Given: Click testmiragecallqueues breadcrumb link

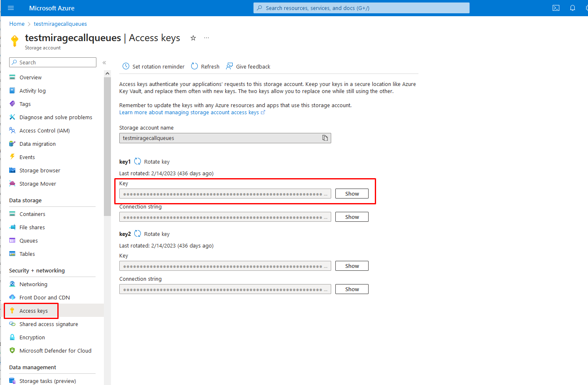Looking at the screenshot, I should coord(60,24).
